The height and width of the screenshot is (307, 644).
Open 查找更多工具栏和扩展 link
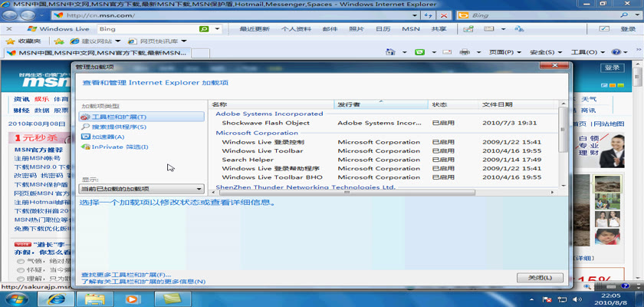point(126,274)
